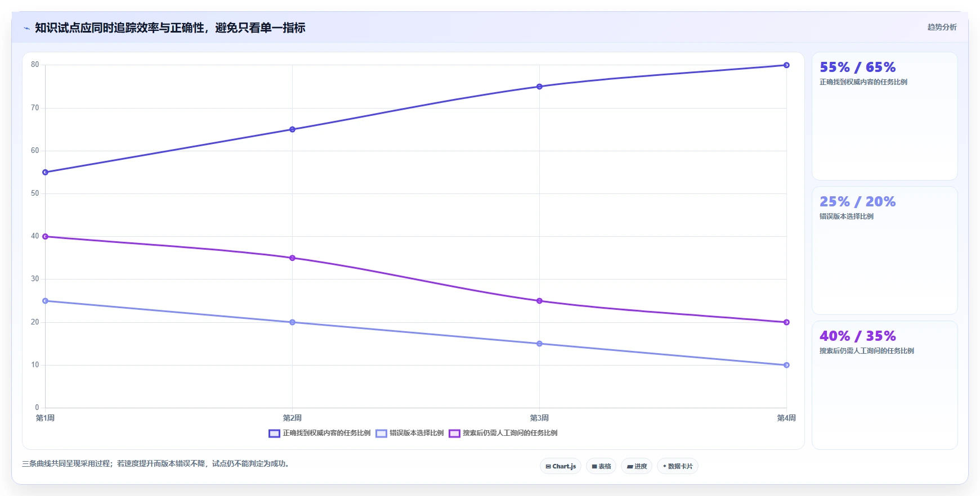The height and width of the screenshot is (496, 980).
Task: Toggle the 搜索后仍需人工询问的任务比例 legend entry
Action: coord(503,433)
